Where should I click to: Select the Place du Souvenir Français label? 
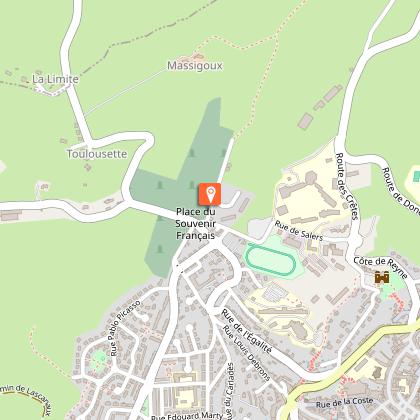pyautogui.click(x=195, y=223)
